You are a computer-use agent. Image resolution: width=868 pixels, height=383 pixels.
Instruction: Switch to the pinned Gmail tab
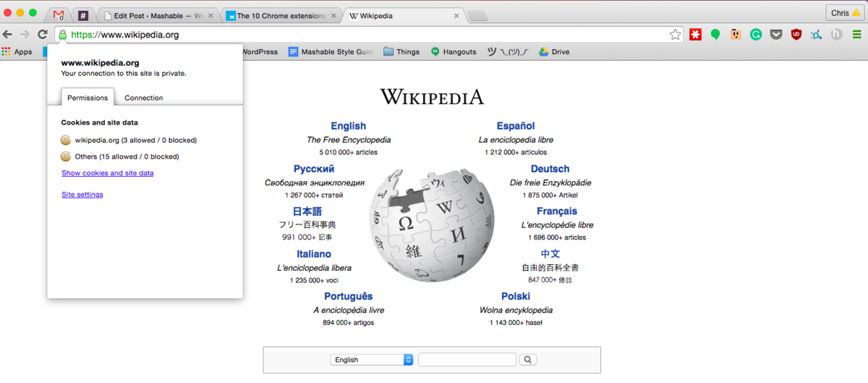click(59, 15)
